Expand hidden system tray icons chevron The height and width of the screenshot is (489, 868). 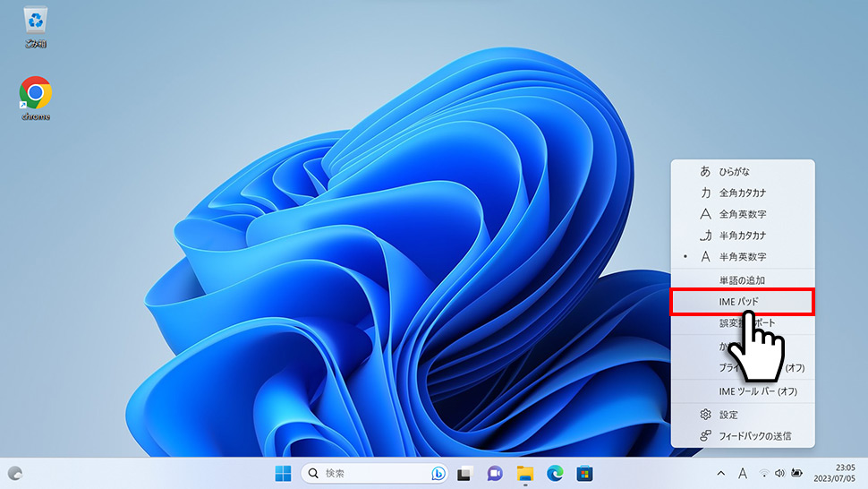[x=720, y=474]
